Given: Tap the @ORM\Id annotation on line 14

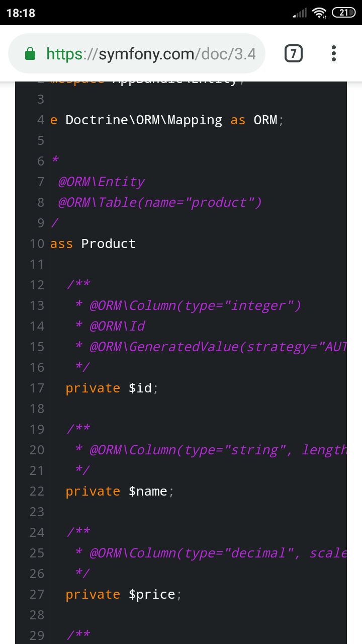Looking at the screenshot, I should 117,326.
